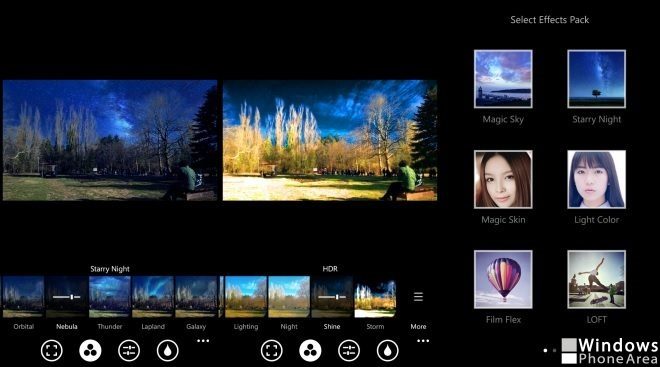Image resolution: width=660 pixels, height=367 pixels.
Task: Open the adjustment sliders icon in the HDR editor
Action: [349, 351]
